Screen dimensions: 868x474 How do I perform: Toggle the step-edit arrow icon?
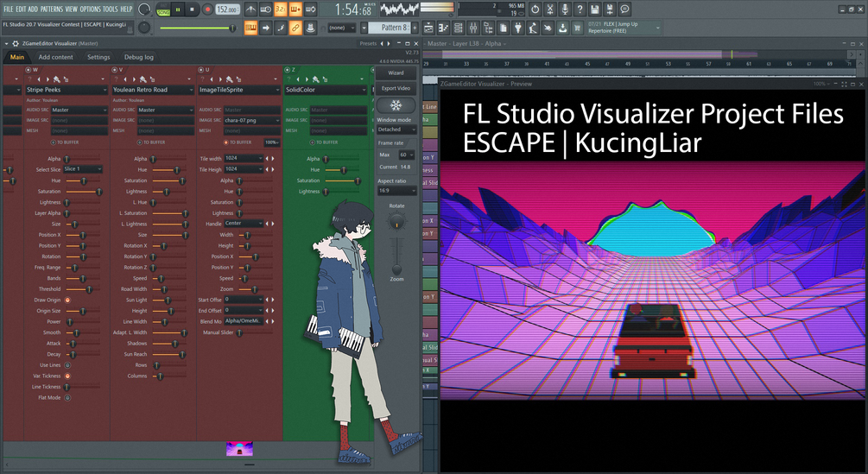point(265,28)
